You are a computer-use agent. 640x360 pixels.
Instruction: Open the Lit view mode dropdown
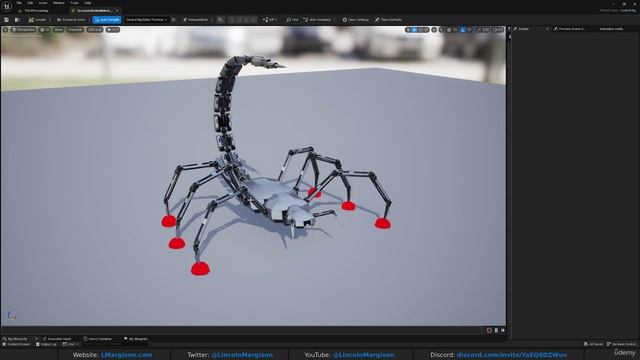click(x=44, y=30)
